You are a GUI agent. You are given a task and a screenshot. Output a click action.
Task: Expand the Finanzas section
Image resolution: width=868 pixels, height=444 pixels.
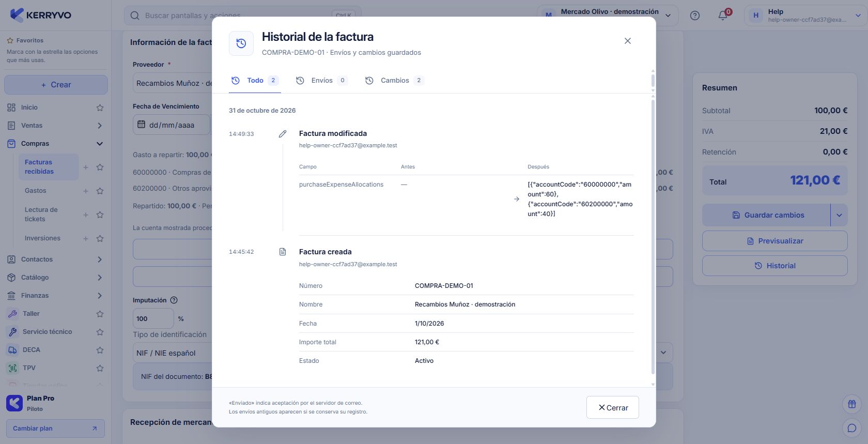click(56, 296)
